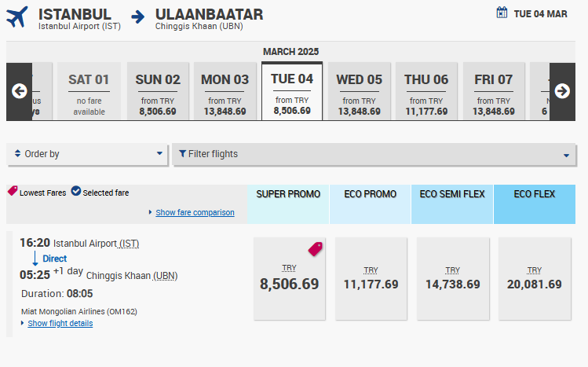Click the previous dates left arrow
The height and width of the screenshot is (367, 588).
click(19, 91)
